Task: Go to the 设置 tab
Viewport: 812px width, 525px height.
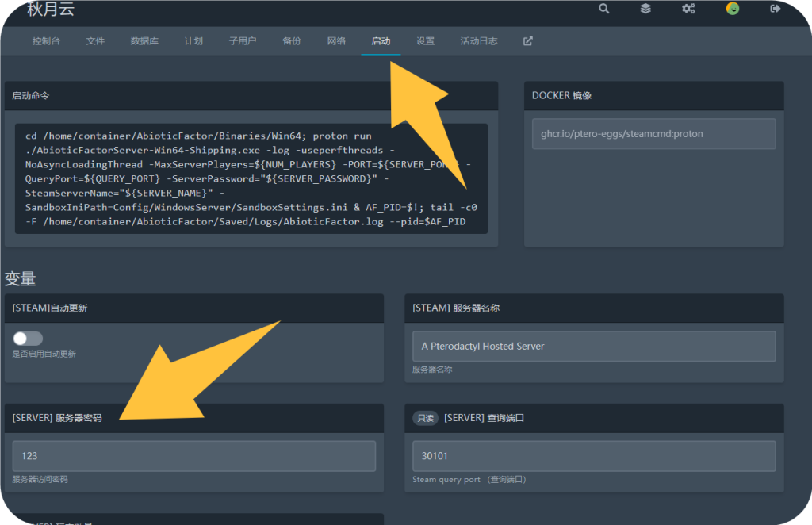Action: 425,41
